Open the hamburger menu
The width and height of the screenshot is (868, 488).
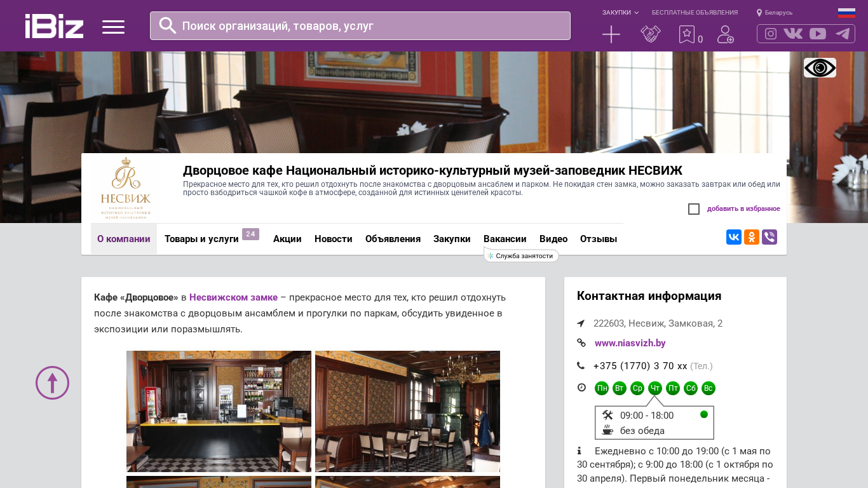(x=113, y=27)
